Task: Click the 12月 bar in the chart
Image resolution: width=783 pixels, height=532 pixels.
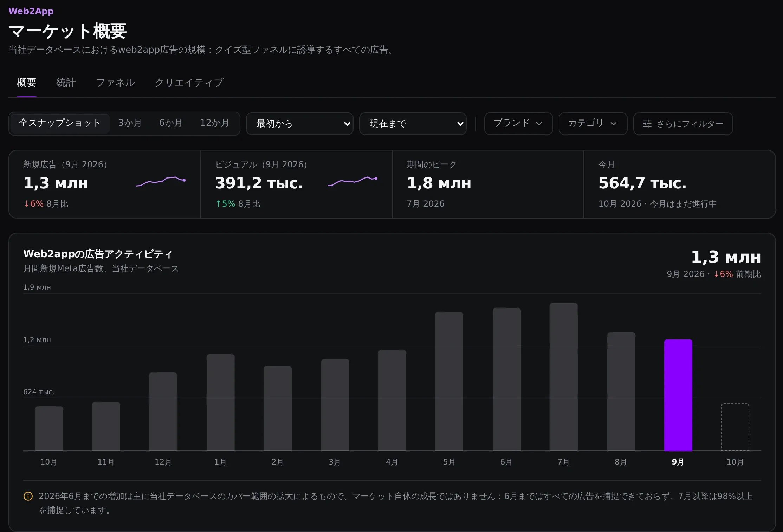Action: (163, 411)
